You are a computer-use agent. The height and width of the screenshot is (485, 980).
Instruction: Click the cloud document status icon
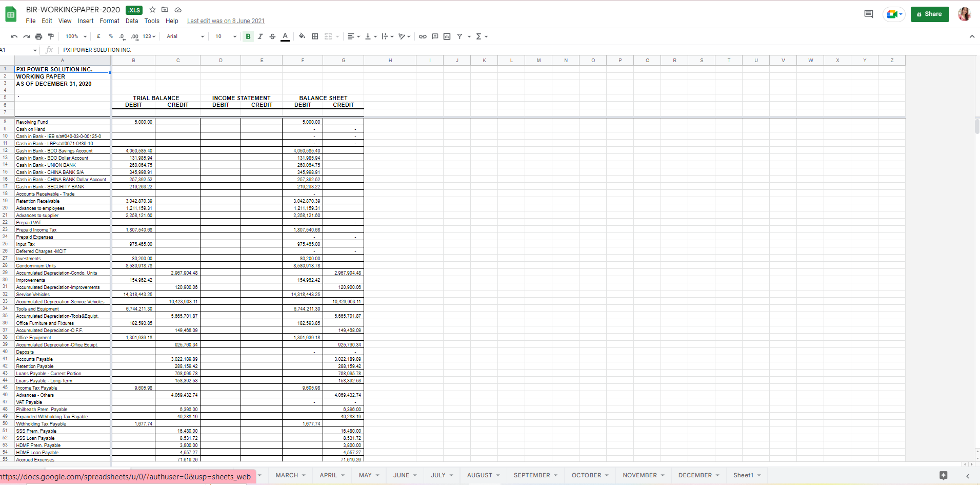click(x=178, y=10)
